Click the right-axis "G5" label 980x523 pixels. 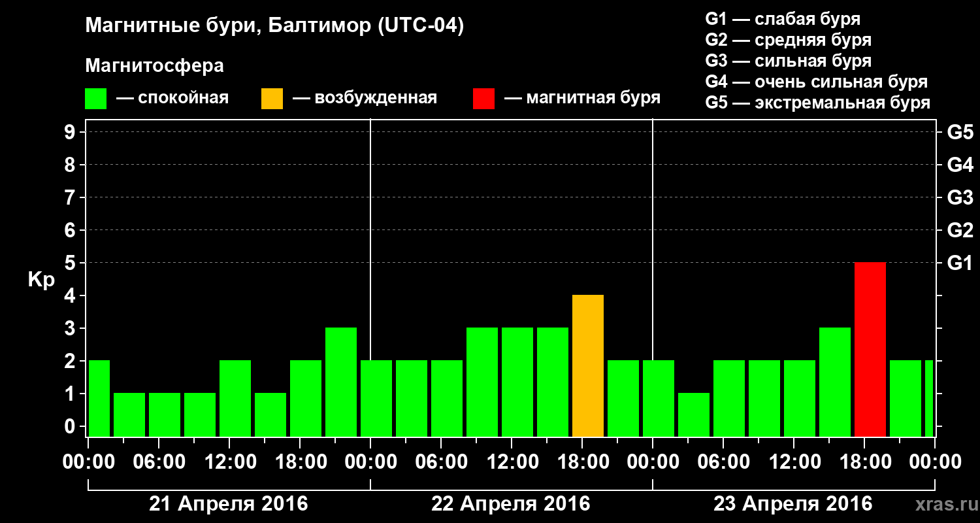(960, 133)
